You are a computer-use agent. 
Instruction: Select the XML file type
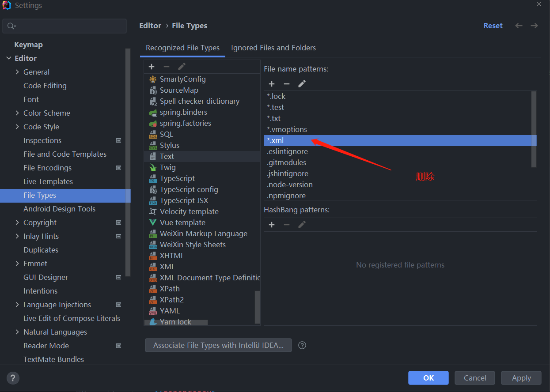point(202,267)
